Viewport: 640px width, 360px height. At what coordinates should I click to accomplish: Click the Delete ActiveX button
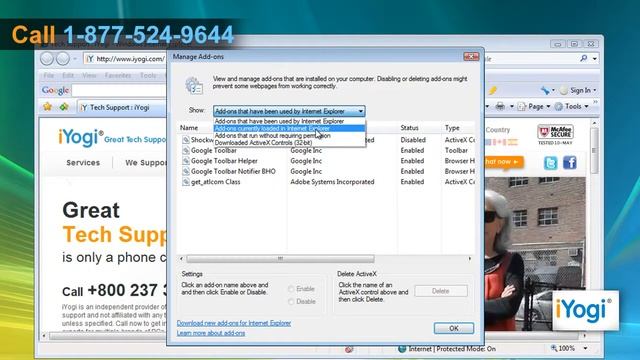tap(441, 291)
